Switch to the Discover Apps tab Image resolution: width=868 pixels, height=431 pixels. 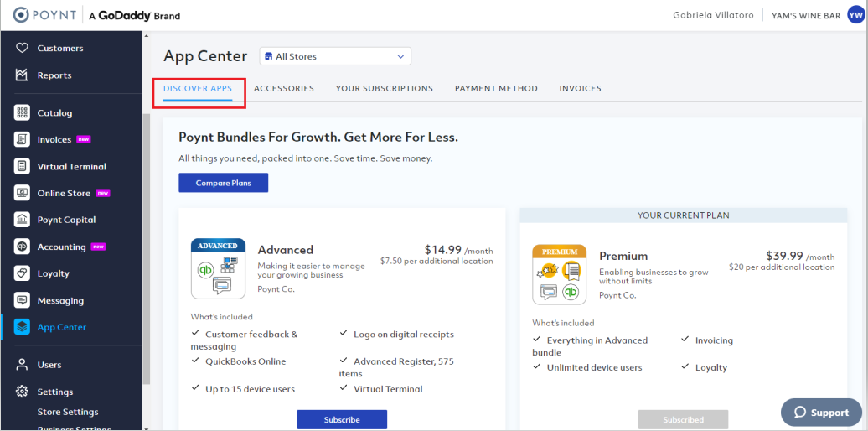coord(198,88)
